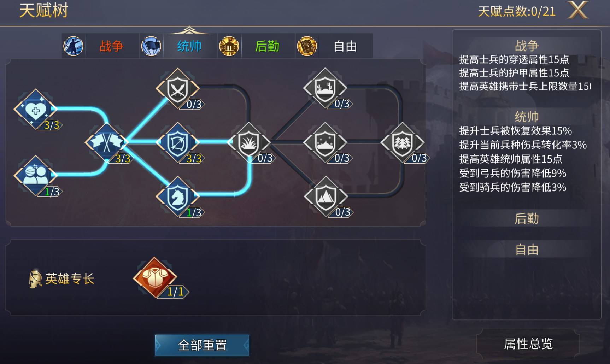Select the heart healing talent node
The width and height of the screenshot is (610, 364).
click(35, 110)
